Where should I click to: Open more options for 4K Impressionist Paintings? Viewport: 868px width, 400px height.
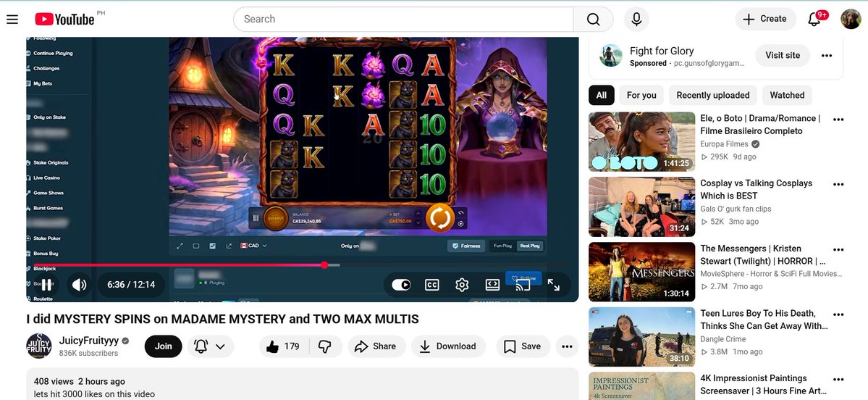click(838, 379)
